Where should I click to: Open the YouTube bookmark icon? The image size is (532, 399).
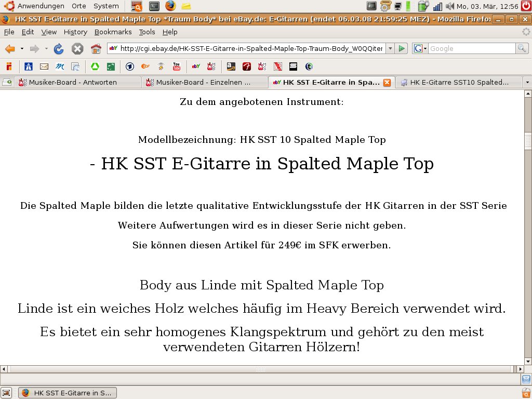click(177, 66)
